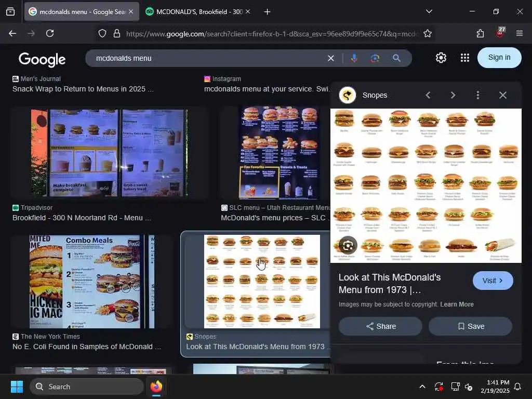Open Firefox application hamburger menu
Image resolution: width=532 pixels, height=399 pixels.
(520, 33)
